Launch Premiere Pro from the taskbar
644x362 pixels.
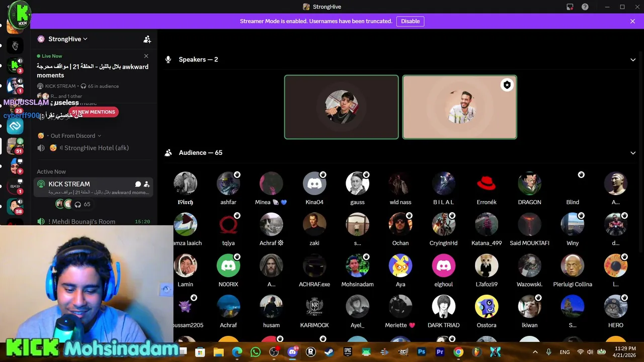pos(440,352)
